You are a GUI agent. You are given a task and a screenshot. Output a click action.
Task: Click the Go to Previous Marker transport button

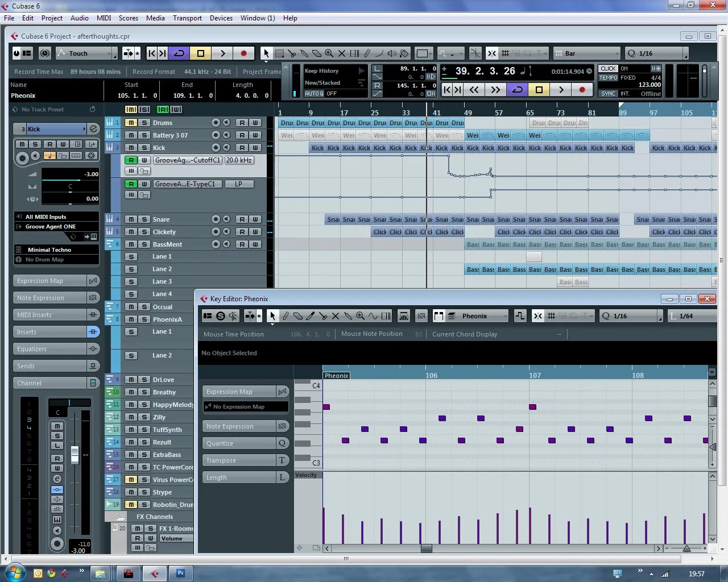[x=448, y=89]
